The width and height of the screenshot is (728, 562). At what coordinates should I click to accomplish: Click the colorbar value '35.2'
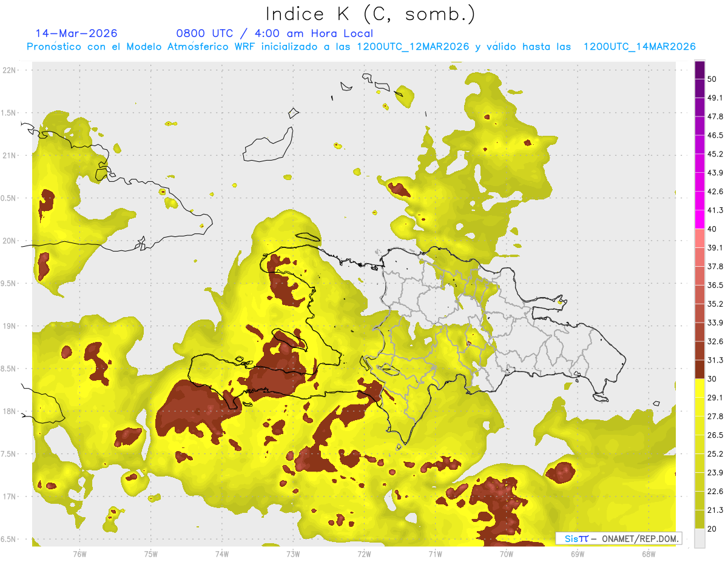(x=715, y=304)
